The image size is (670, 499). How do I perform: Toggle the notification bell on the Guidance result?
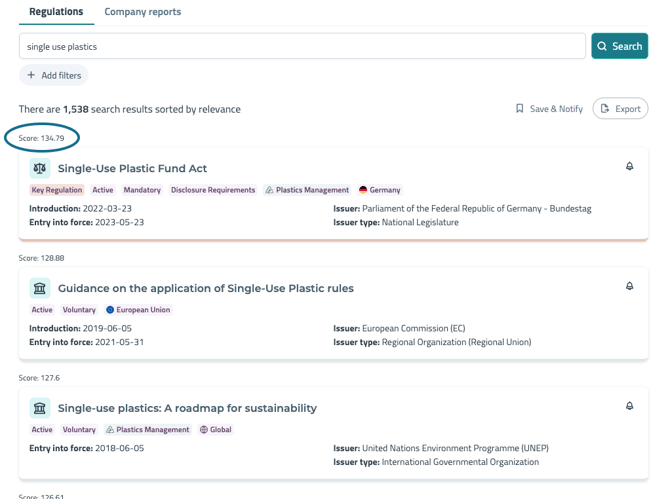pyautogui.click(x=629, y=287)
